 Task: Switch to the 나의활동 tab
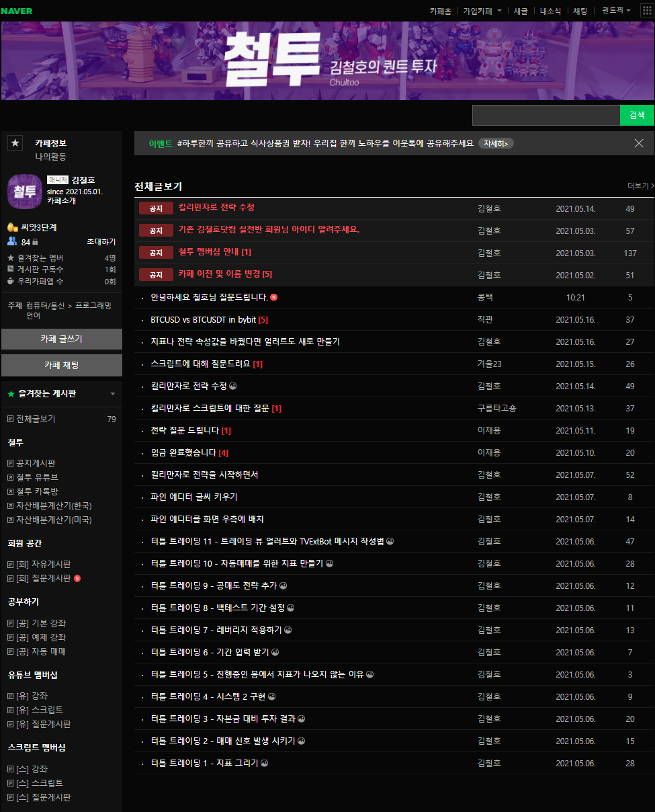51,157
